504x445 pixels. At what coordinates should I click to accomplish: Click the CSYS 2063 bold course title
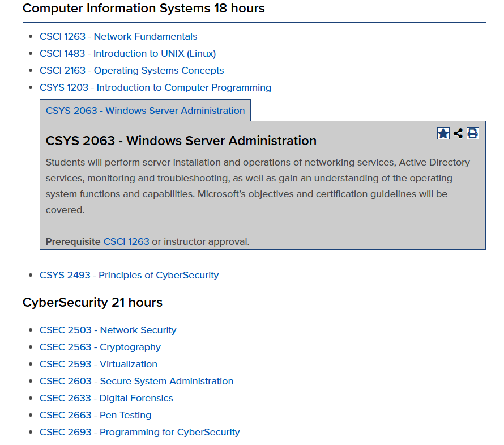(181, 141)
